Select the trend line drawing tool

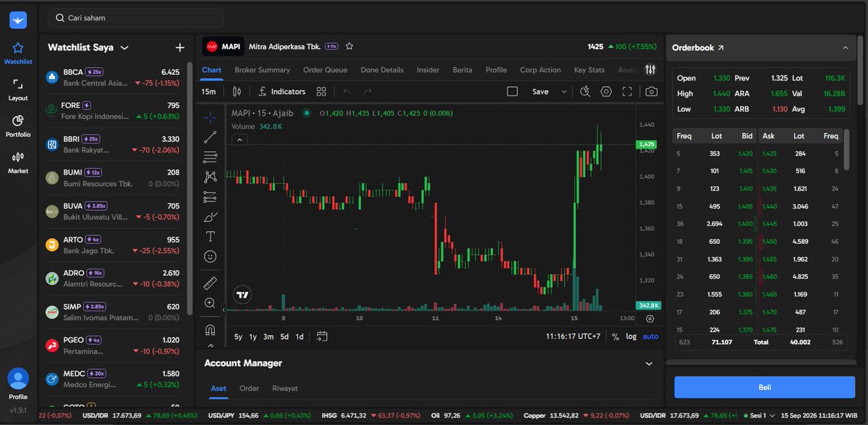(210, 137)
